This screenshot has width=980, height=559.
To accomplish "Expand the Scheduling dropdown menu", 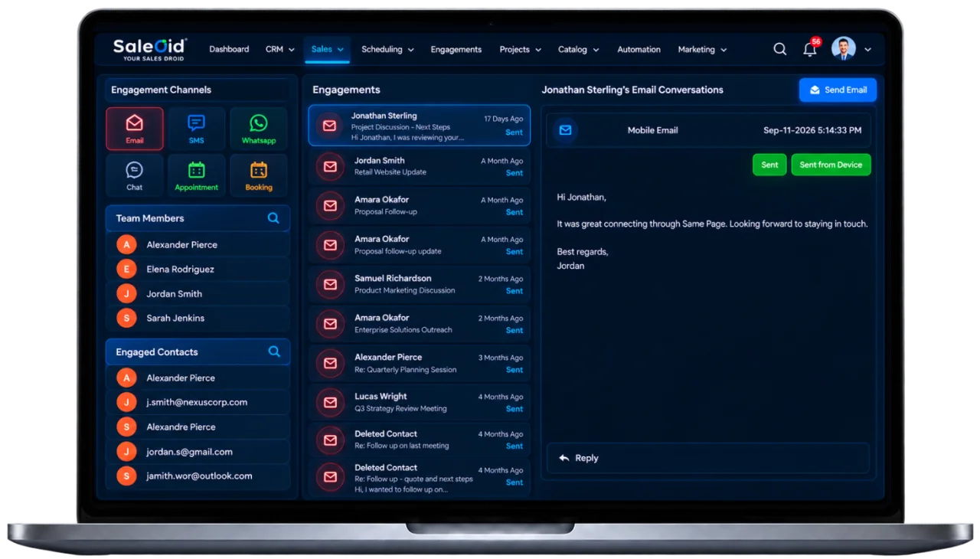I will tap(387, 49).
